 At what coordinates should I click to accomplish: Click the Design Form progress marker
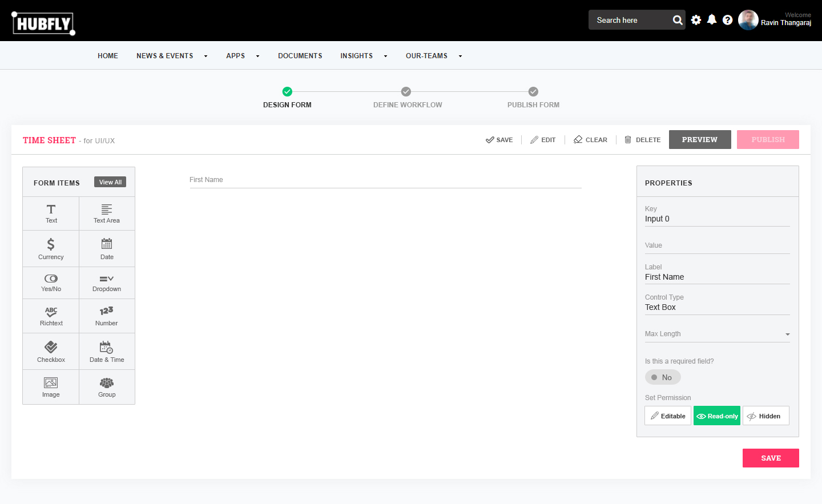(287, 91)
